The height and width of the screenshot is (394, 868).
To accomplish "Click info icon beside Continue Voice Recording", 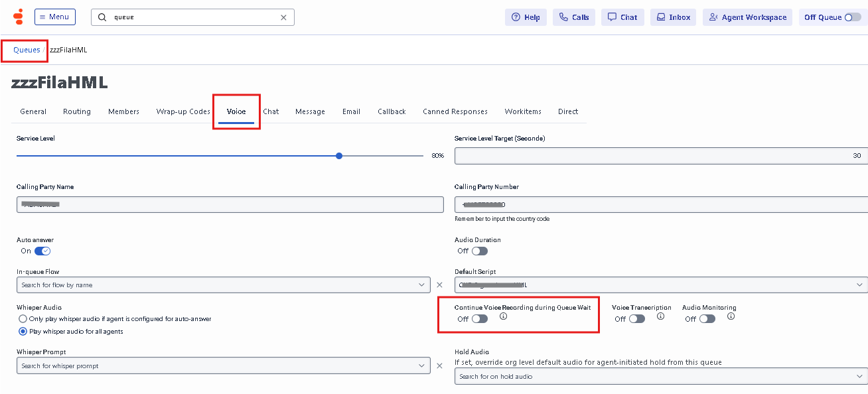I will click(x=503, y=316).
